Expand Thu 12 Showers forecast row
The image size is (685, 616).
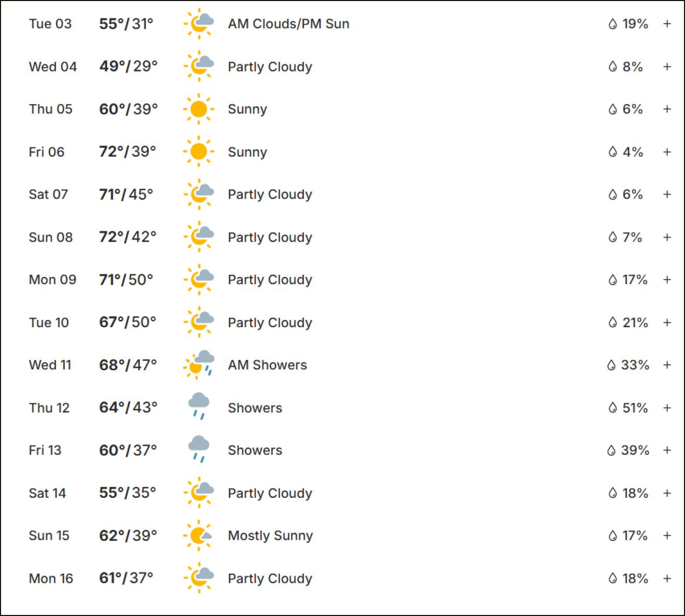[667, 408]
